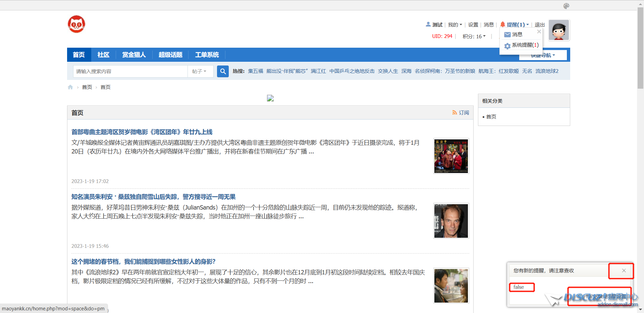Close the new reminder popup

[624, 271]
